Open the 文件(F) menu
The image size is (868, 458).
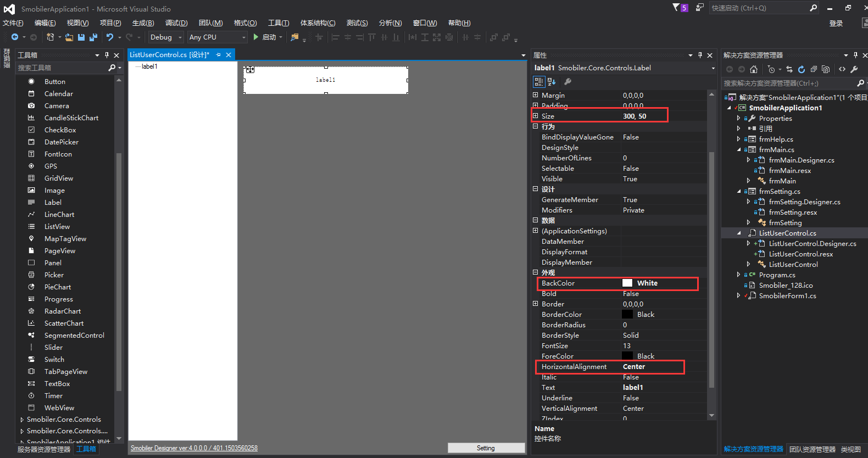(x=13, y=23)
